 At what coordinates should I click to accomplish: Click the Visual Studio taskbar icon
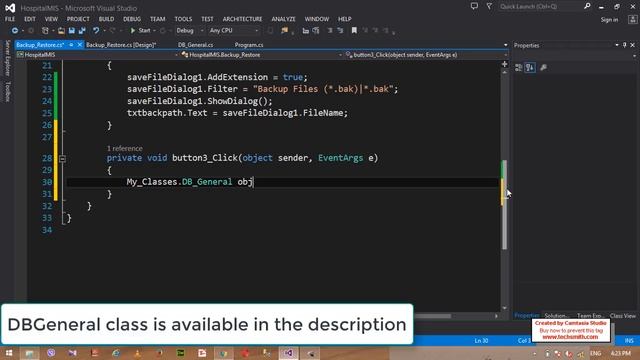289,353
